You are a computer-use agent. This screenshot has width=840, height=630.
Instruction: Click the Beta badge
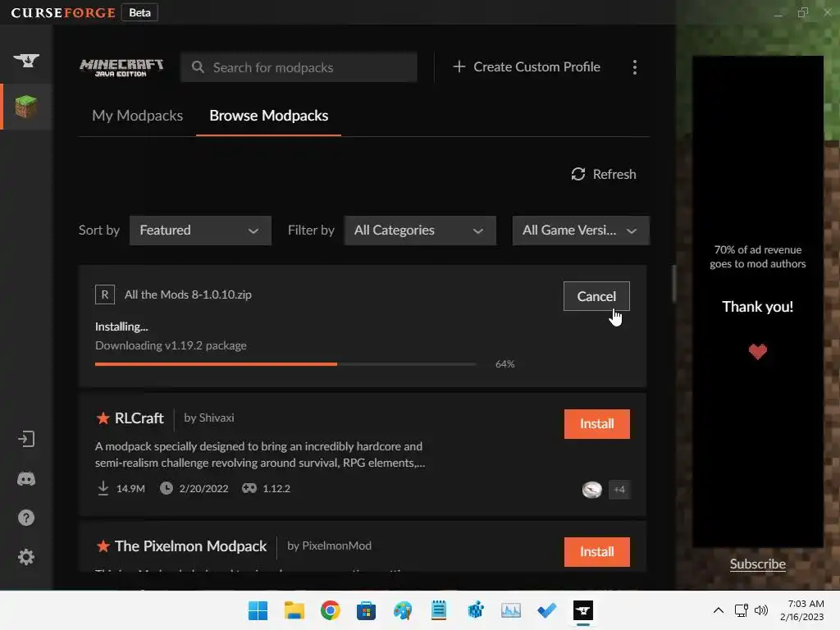tap(139, 12)
